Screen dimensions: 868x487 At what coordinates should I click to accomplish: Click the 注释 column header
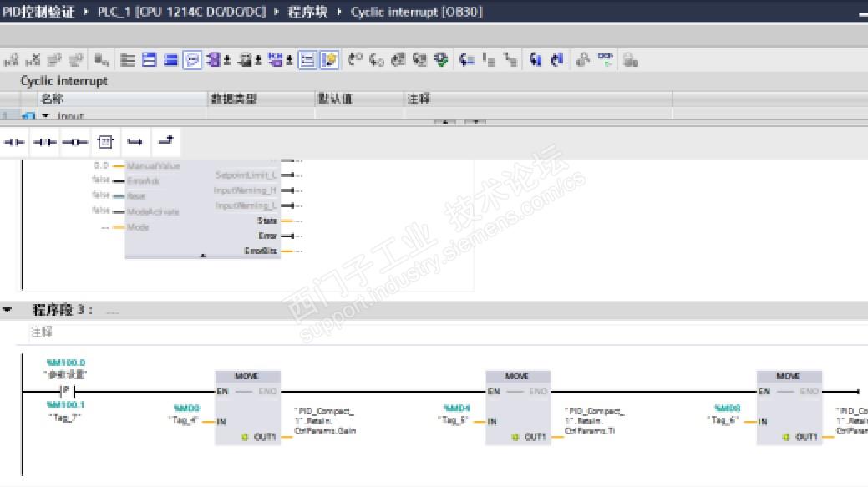[x=538, y=99]
